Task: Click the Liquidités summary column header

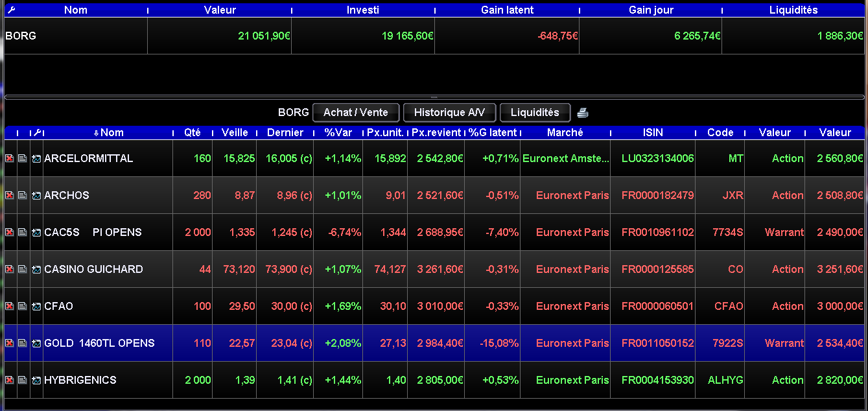Action: click(793, 10)
